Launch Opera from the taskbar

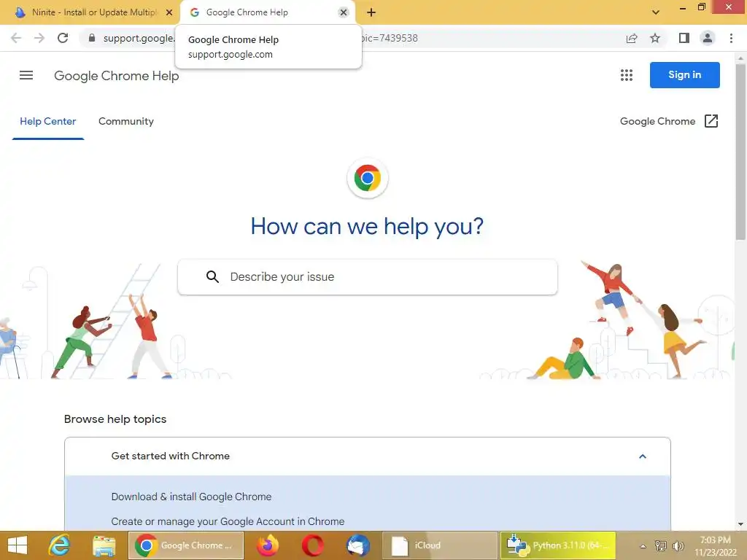[x=312, y=545]
